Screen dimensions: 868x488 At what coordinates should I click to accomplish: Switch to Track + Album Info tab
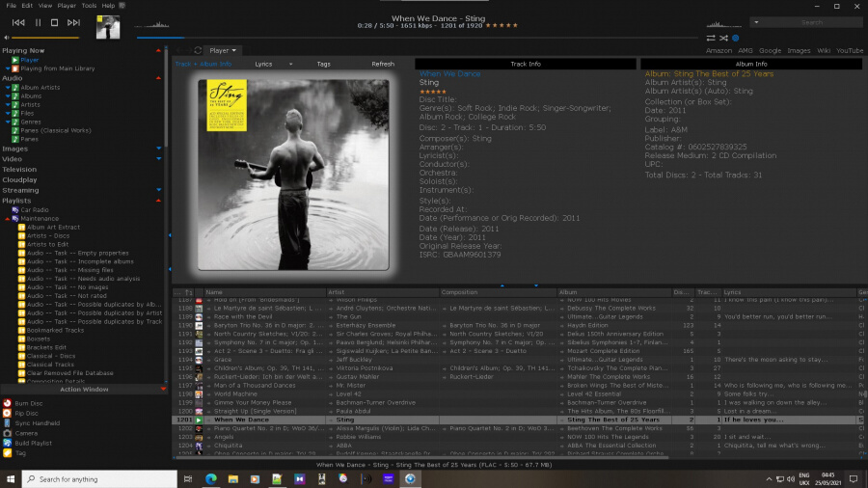coord(203,65)
